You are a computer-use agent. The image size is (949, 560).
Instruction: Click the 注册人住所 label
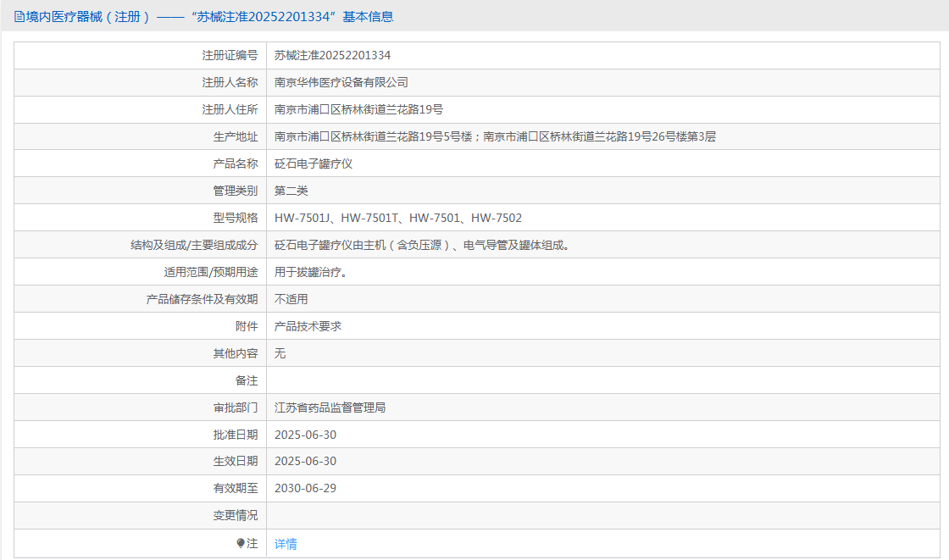click(230, 109)
